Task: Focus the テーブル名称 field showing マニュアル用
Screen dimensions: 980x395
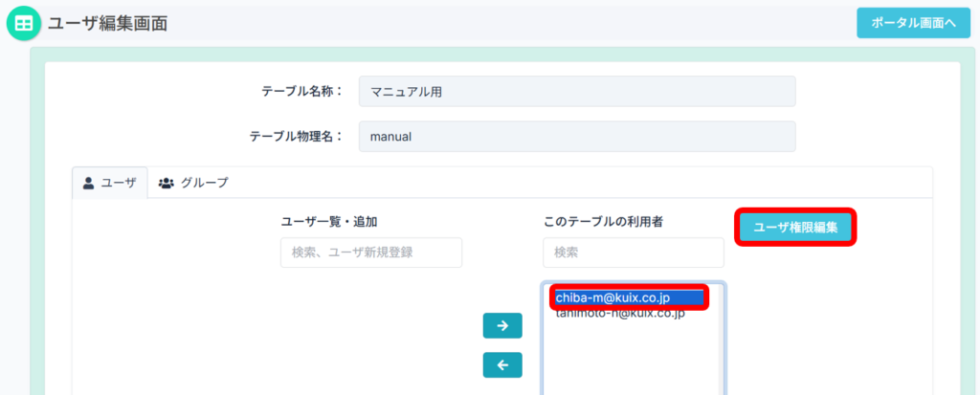Action: pyautogui.click(x=576, y=92)
